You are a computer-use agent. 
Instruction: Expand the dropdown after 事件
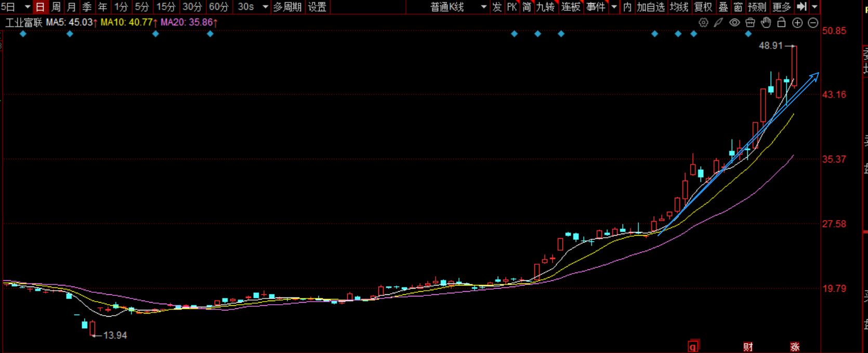pos(614,7)
